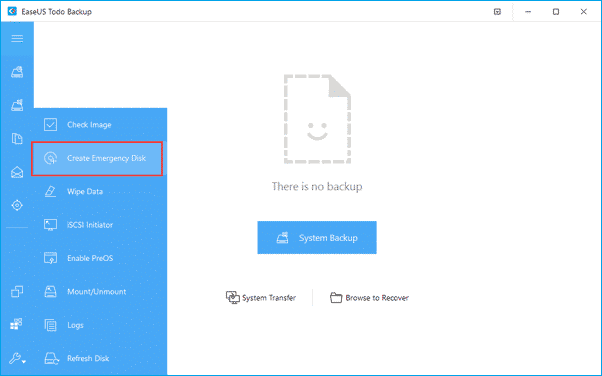Expand the Tools wrench dropdown
Image resolution: width=602 pixels, height=376 pixels.
(x=17, y=358)
